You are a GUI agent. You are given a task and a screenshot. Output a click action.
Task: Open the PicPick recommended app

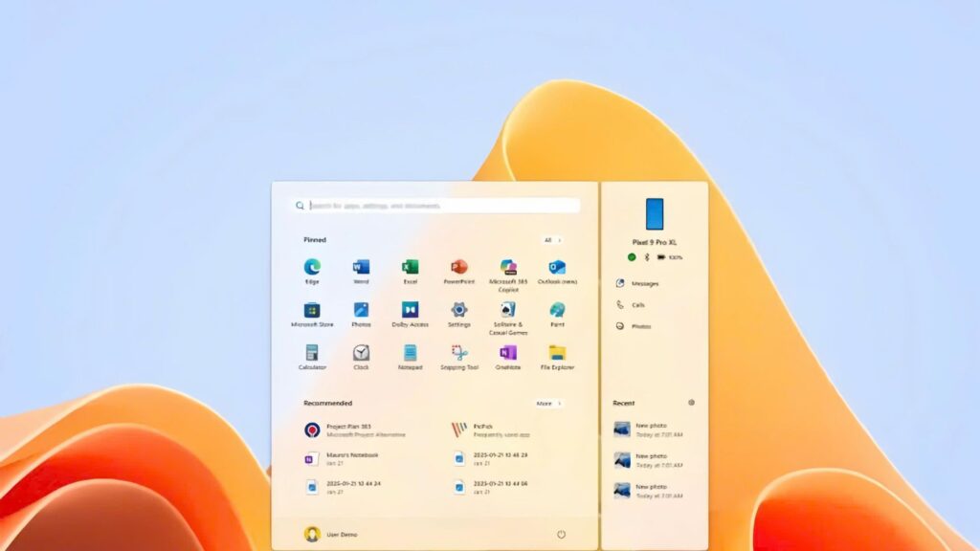point(491,430)
